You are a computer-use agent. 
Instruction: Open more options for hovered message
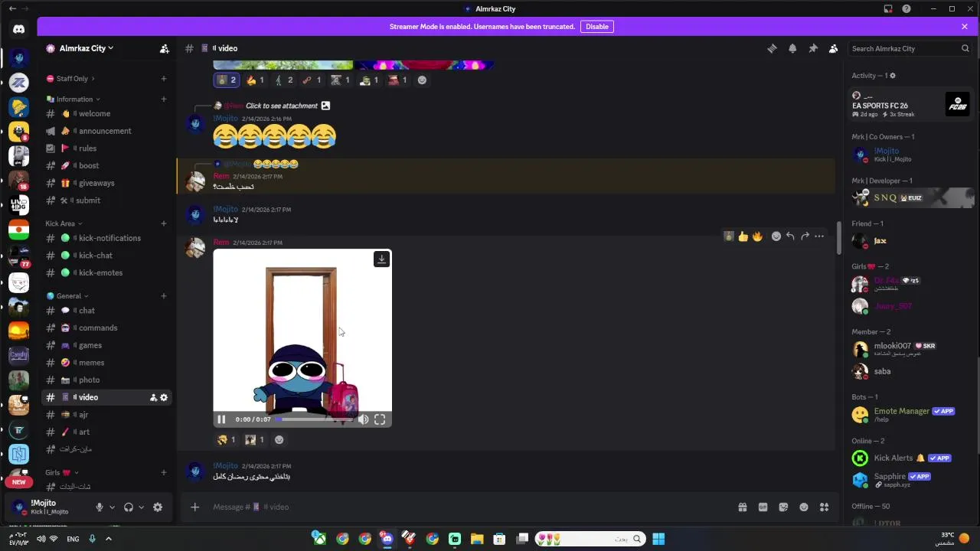[819, 236]
